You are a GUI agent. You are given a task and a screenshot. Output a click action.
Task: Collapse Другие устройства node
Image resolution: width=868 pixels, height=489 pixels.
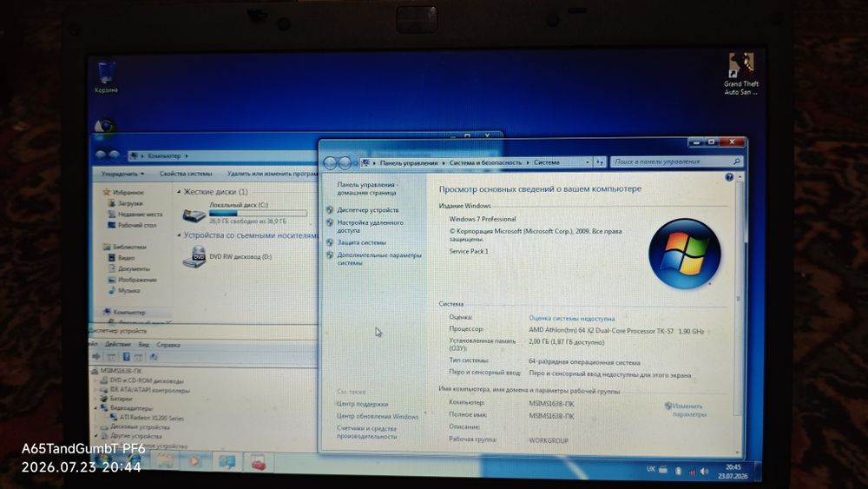point(95,436)
